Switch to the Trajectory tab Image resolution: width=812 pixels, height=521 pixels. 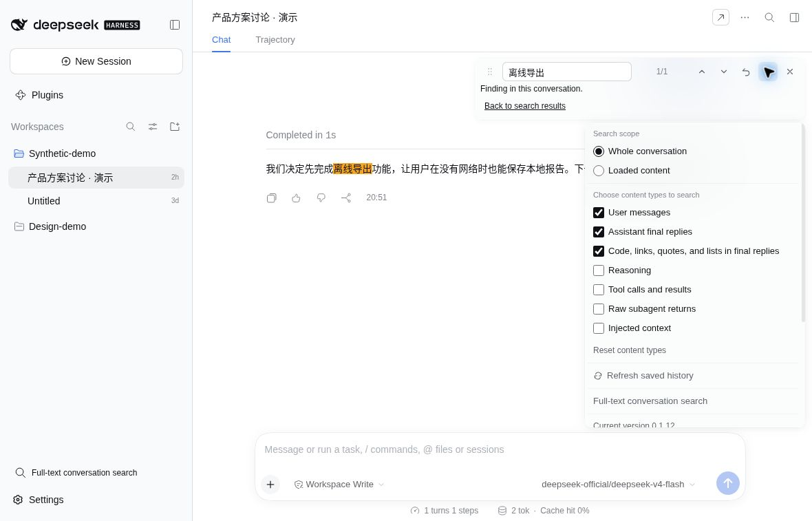pos(275,40)
